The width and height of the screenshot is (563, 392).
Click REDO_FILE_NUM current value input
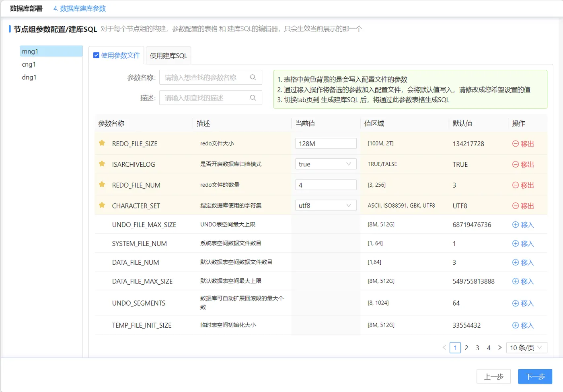pyautogui.click(x=326, y=185)
